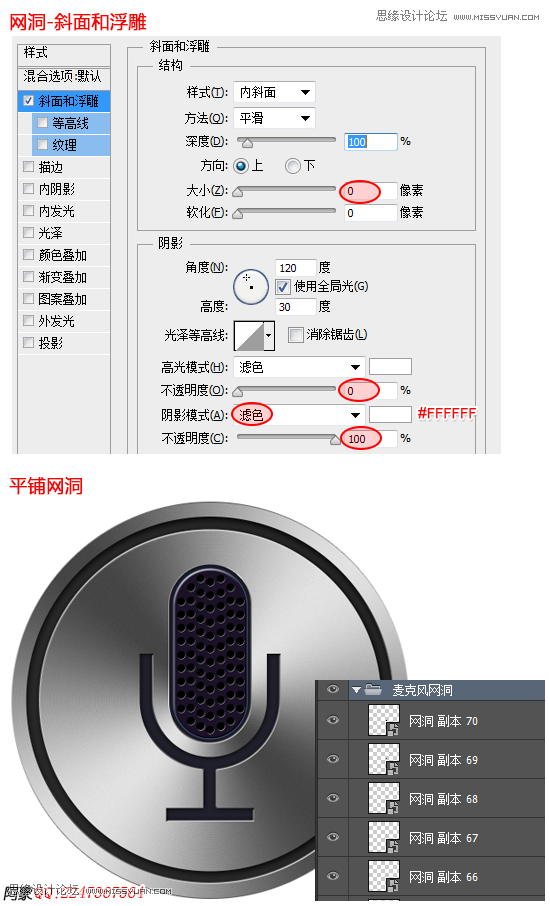Collapse the 麦克风网洞 group triangle
This screenshot has height=906, width=550.
[356, 690]
